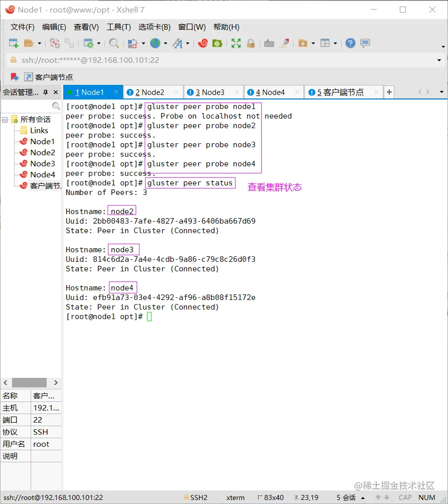Open the 工具(T) menu
Screen dimensions: 448x504
pyautogui.click(x=119, y=27)
